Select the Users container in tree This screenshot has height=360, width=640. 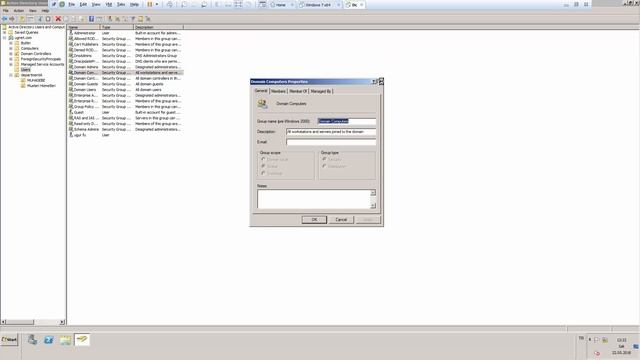click(25, 70)
